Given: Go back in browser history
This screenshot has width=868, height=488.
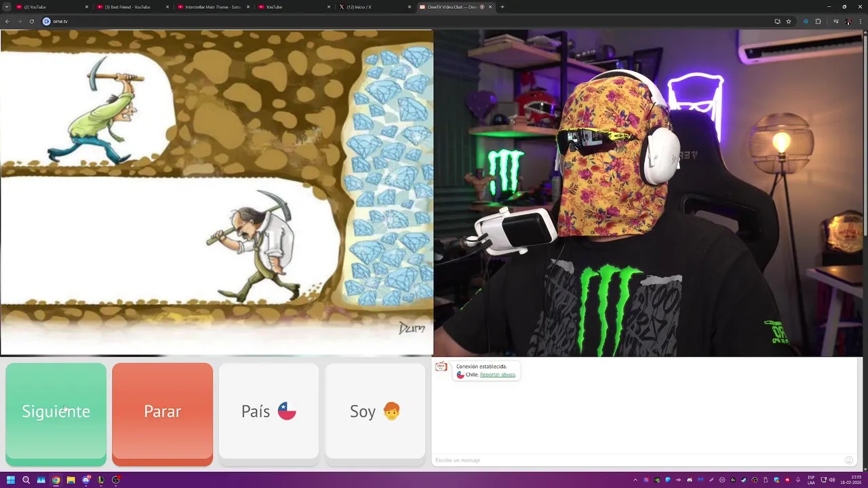Looking at the screenshot, I should tap(7, 21).
